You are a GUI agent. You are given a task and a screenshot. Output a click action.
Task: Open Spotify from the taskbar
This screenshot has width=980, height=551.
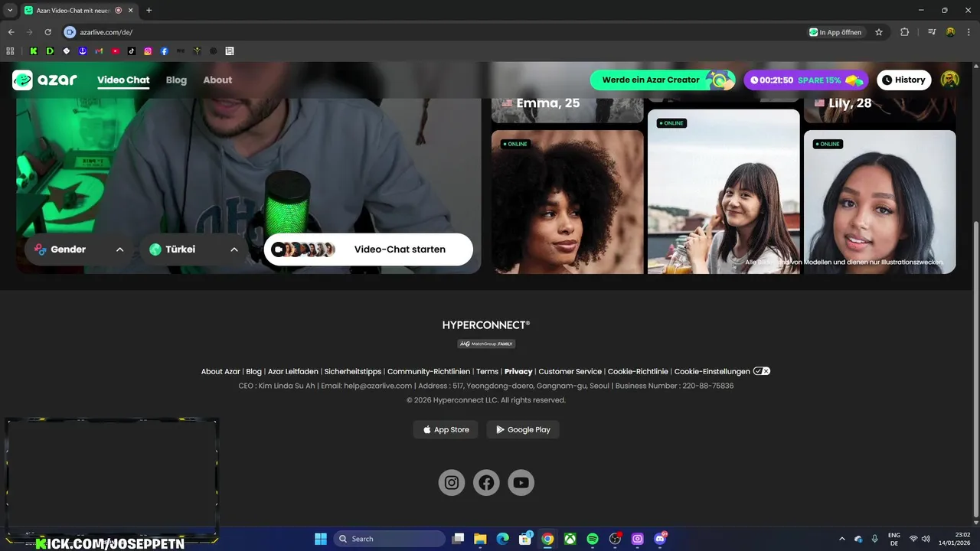593,539
